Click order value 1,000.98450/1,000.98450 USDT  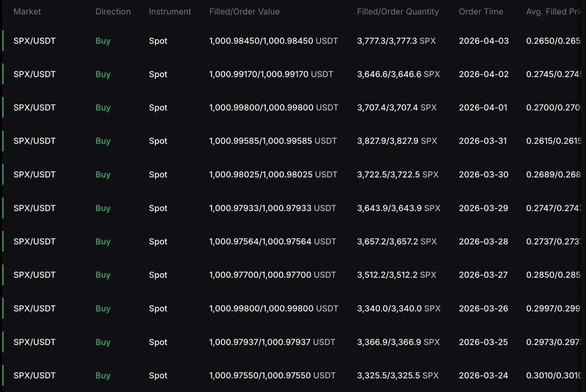tap(273, 41)
